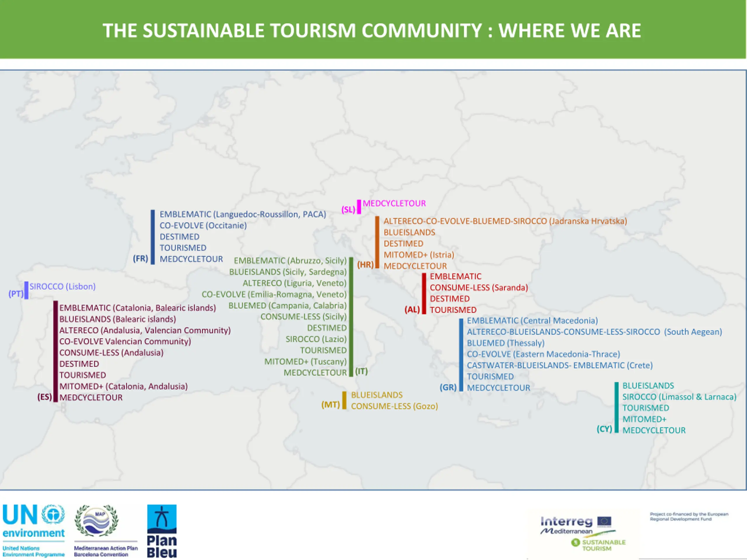
Task: Select 'SIROCCO (Lazio)' text
Action: pos(316,339)
